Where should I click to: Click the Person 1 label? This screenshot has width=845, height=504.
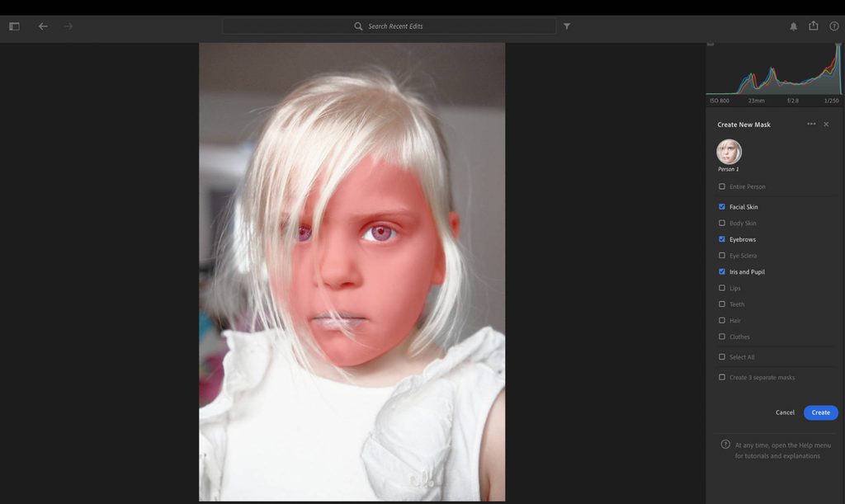coord(728,169)
